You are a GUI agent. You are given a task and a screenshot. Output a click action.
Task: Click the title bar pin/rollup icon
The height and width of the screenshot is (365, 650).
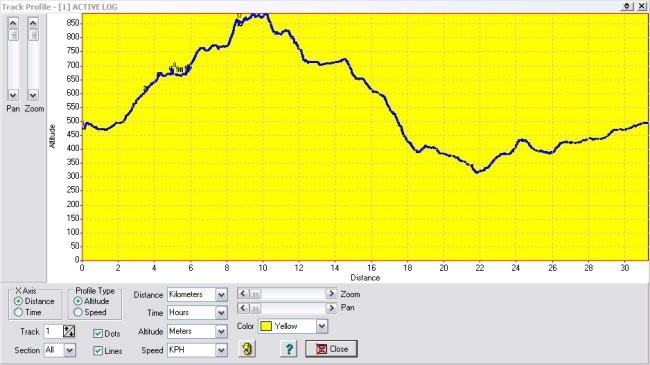pos(627,6)
